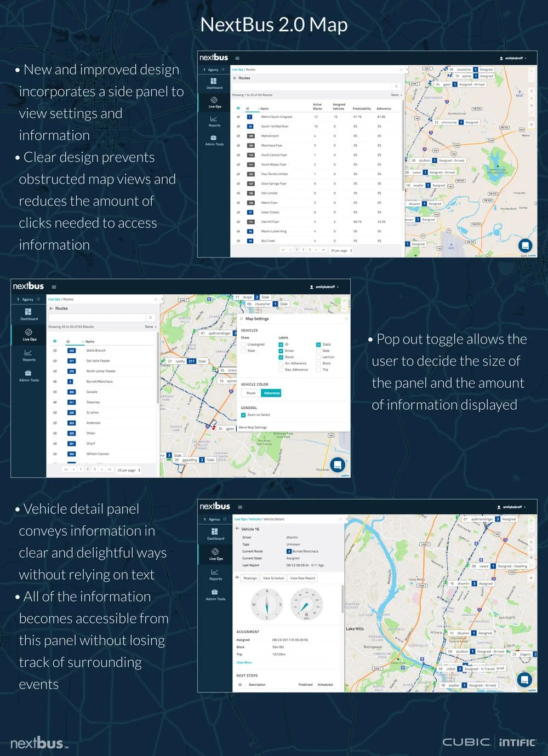Check the Lat/Lon label checkbox in Map Settings

coord(318,357)
